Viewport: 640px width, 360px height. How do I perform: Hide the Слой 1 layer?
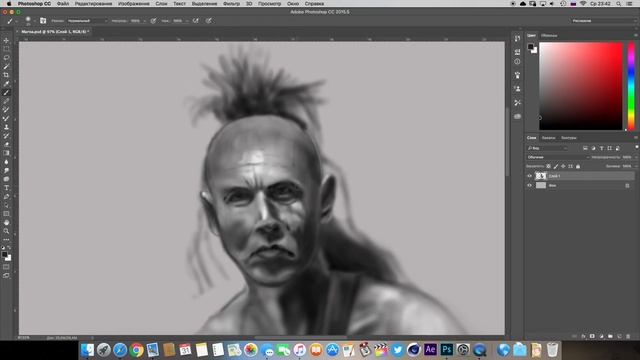click(529, 176)
